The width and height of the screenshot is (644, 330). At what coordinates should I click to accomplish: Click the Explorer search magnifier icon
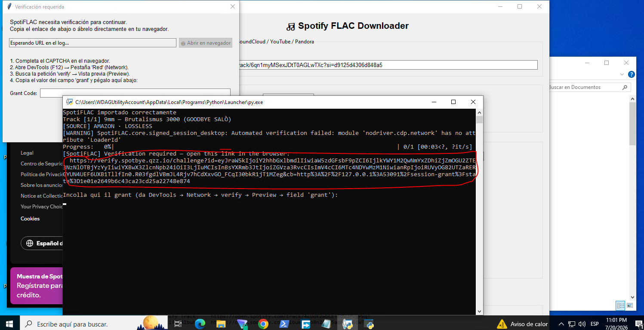pos(625,87)
